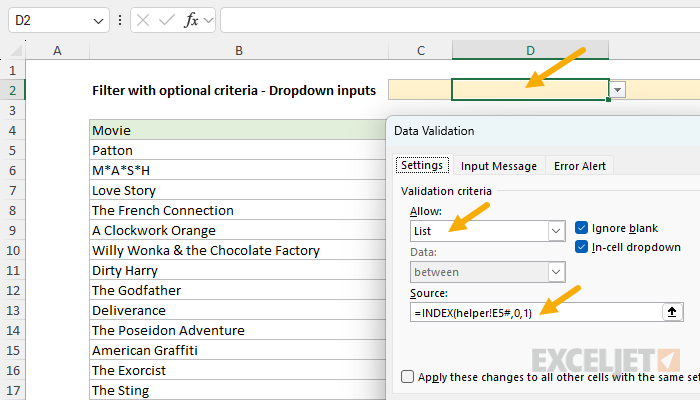The width and height of the screenshot is (700, 400).
Task: Open formula bar options three-dot handle
Action: click(x=120, y=20)
